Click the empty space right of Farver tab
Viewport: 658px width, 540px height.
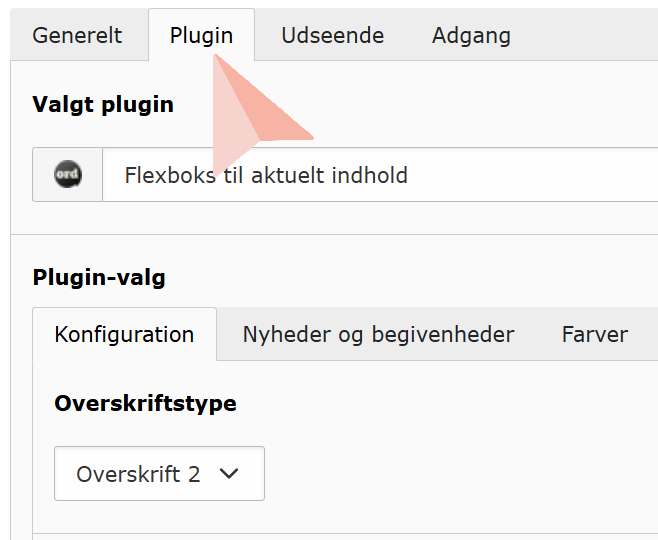coord(648,334)
